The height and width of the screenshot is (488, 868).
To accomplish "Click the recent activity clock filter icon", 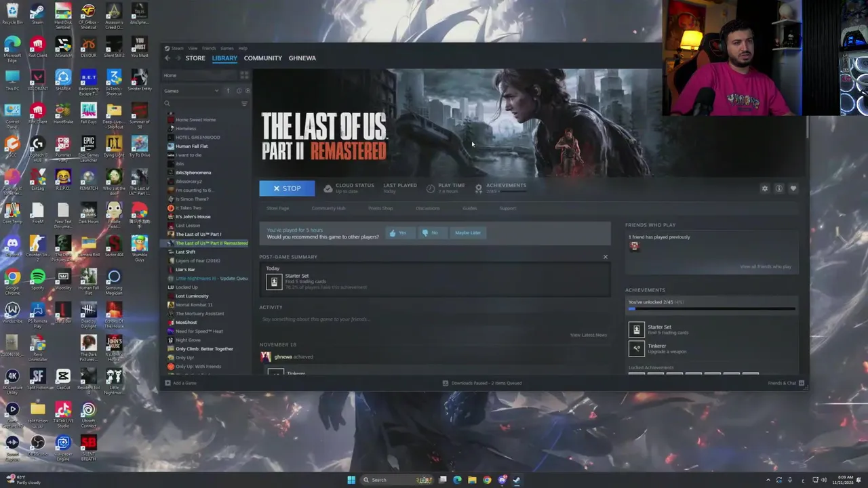I will [239, 91].
